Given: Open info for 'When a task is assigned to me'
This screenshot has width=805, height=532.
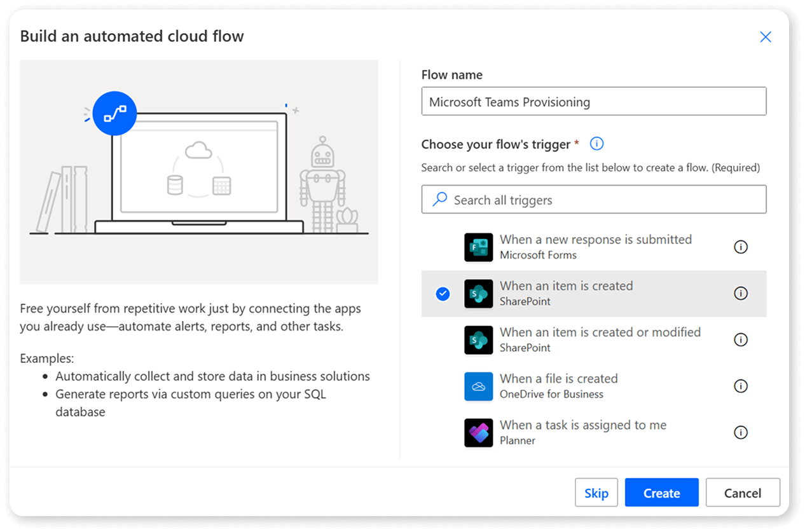Looking at the screenshot, I should point(741,433).
